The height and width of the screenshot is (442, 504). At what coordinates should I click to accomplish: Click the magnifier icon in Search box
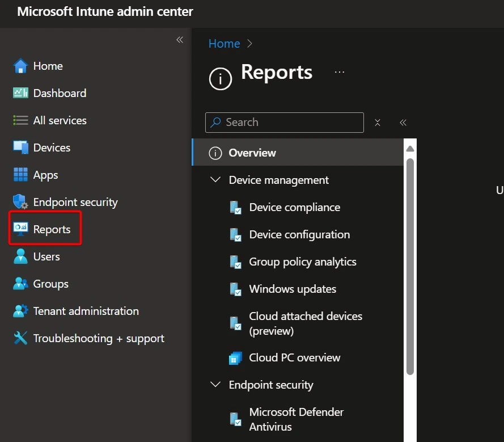coord(215,122)
